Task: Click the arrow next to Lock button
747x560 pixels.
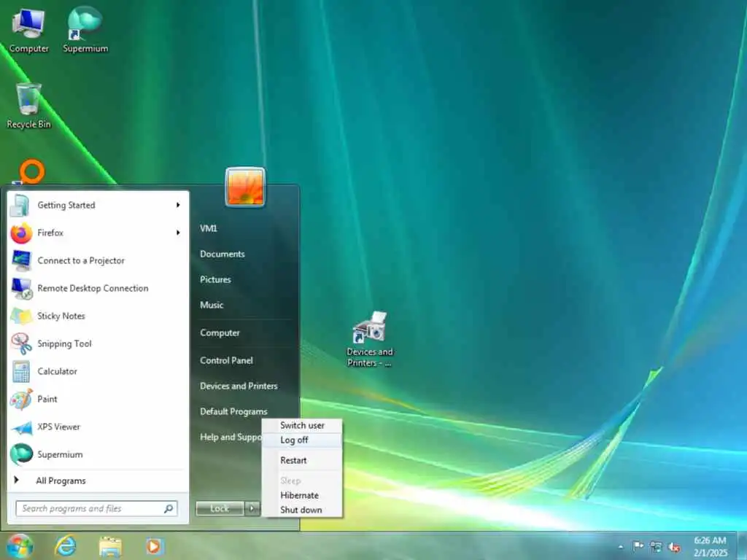Action: pos(252,508)
